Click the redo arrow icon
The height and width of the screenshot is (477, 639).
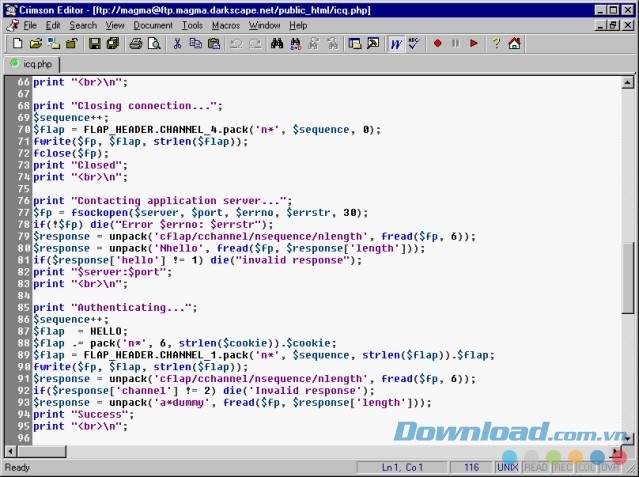point(255,43)
